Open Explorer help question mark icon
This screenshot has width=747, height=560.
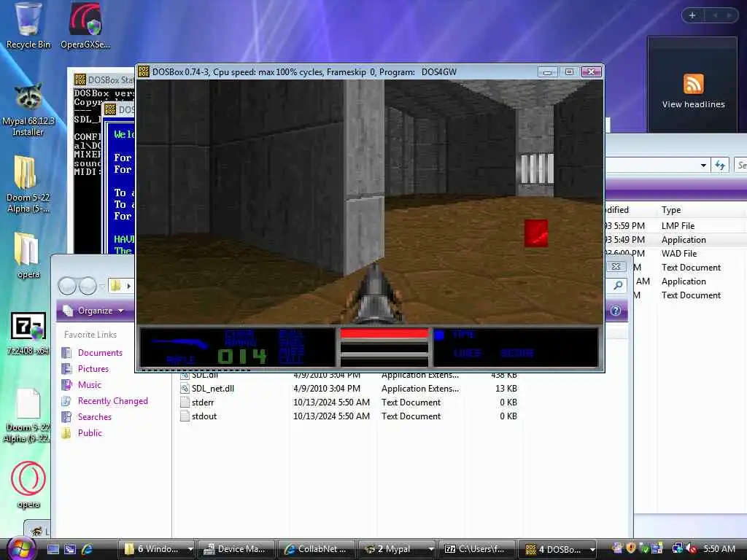pyautogui.click(x=616, y=311)
